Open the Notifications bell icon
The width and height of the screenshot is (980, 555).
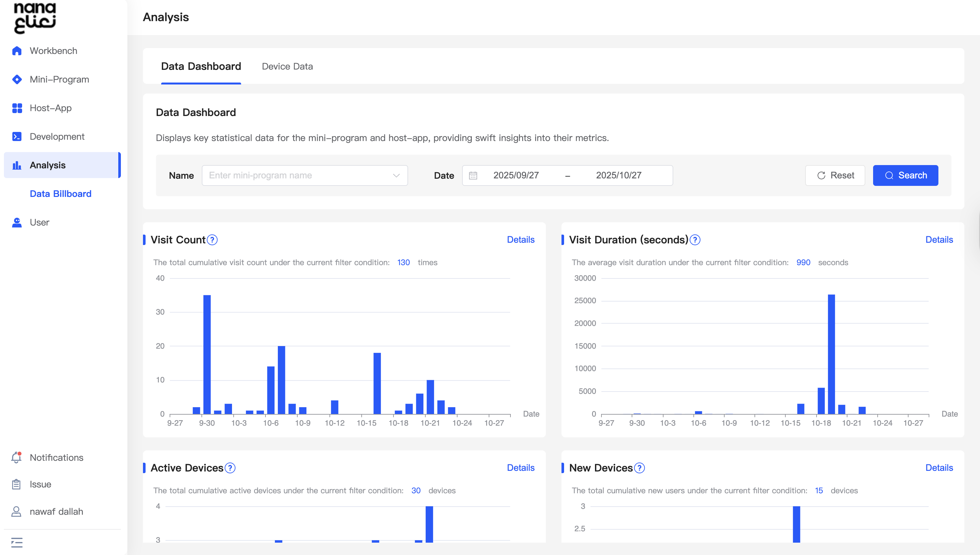click(16, 458)
